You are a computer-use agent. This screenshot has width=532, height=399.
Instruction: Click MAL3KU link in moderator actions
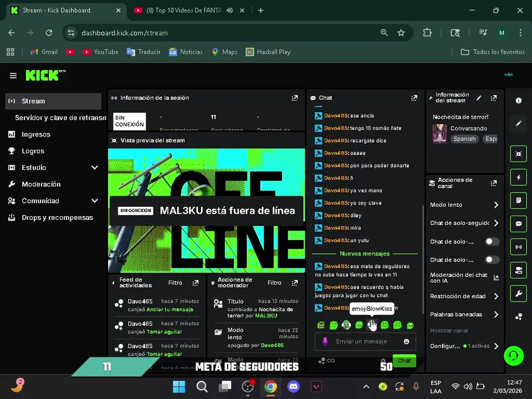265,316
